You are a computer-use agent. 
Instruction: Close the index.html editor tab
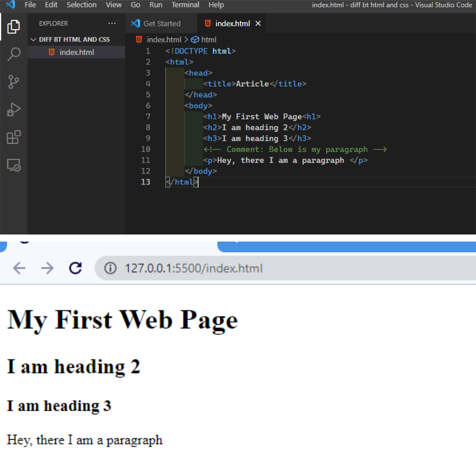coord(258,23)
